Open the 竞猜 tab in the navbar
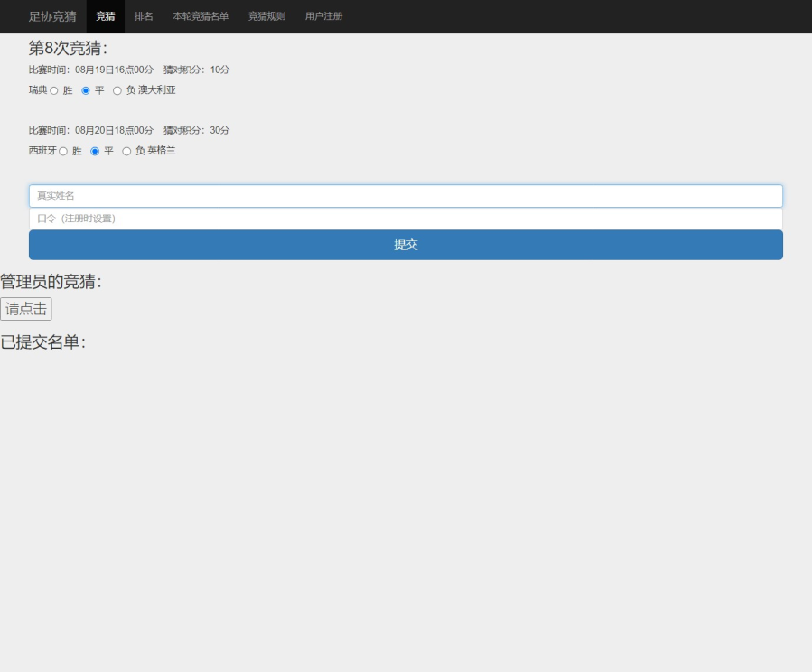Image resolution: width=812 pixels, height=672 pixels. pyautogui.click(x=106, y=16)
